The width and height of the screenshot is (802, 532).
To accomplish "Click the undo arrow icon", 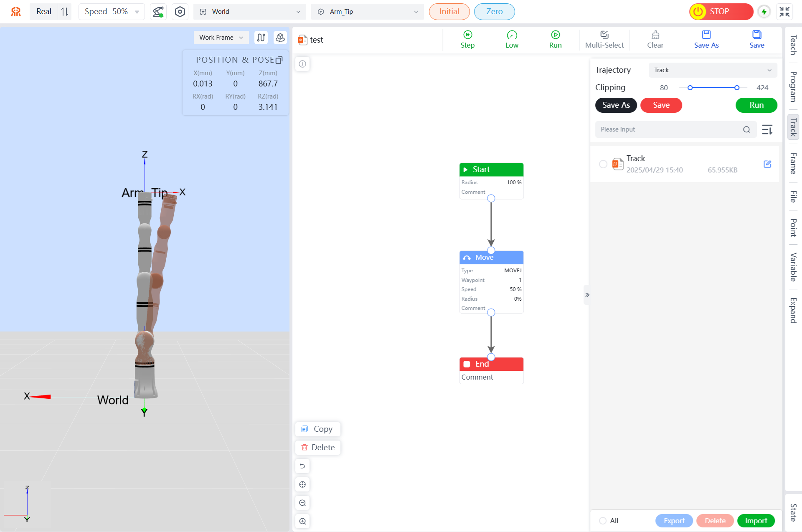I will (302, 466).
